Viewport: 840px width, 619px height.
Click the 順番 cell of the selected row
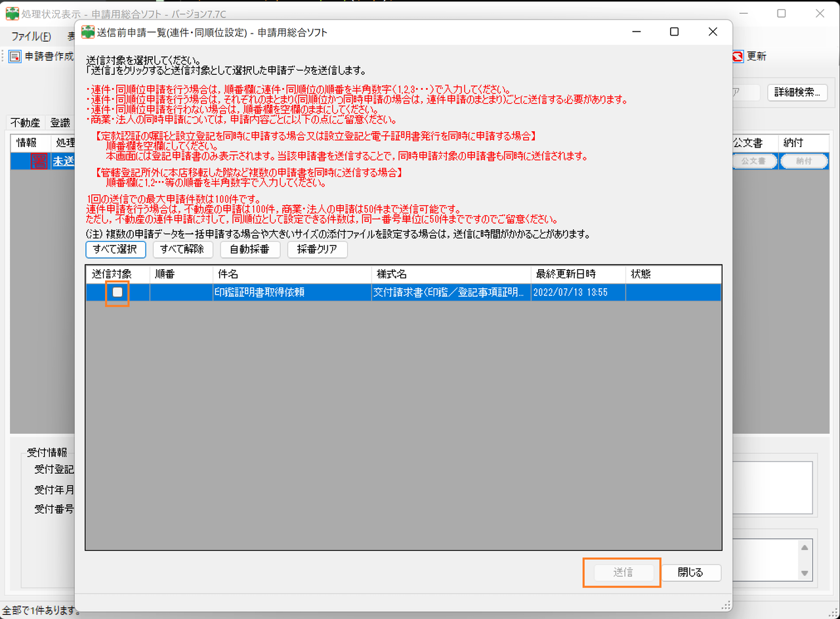(182, 293)
